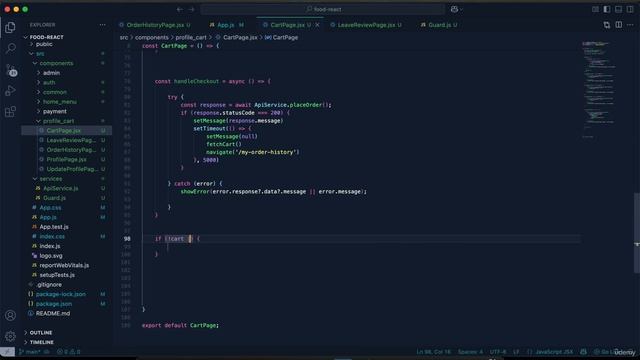Click the remote window indicator in the status bar
640x360 pixels.
tap(7, 351)
